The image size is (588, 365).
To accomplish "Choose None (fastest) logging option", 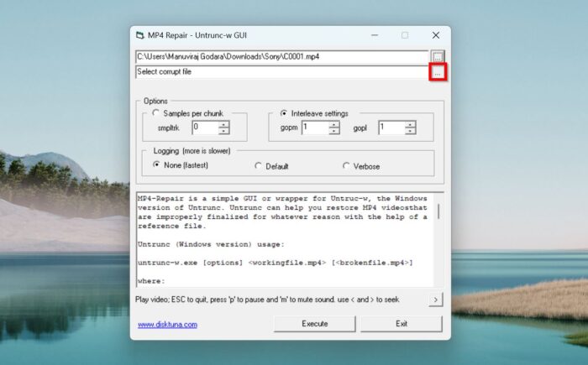I will point(156,164).
